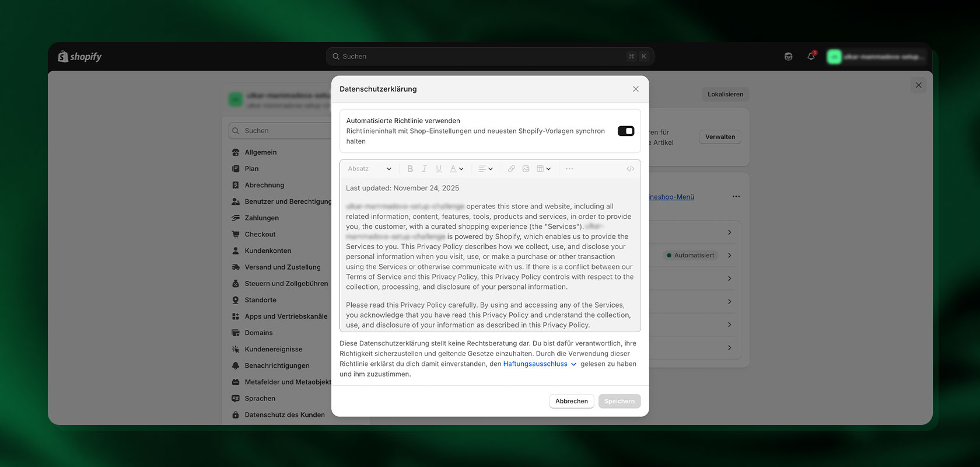Apply underline formatting in the policy editor
The image size is (980, 467).
point(439,169)
